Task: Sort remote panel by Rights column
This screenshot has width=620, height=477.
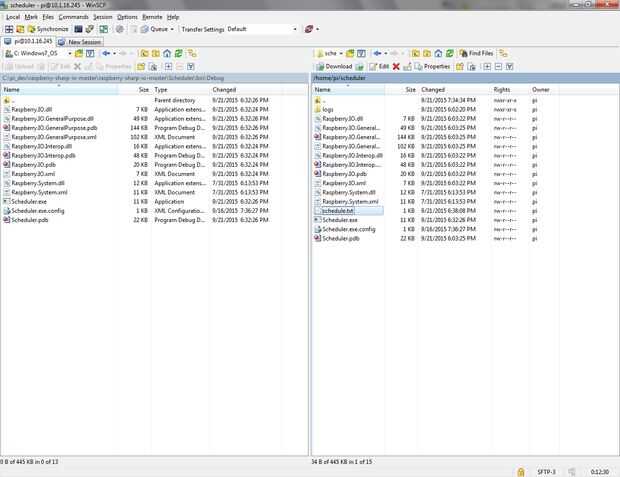Action: (x=509, y=90)
